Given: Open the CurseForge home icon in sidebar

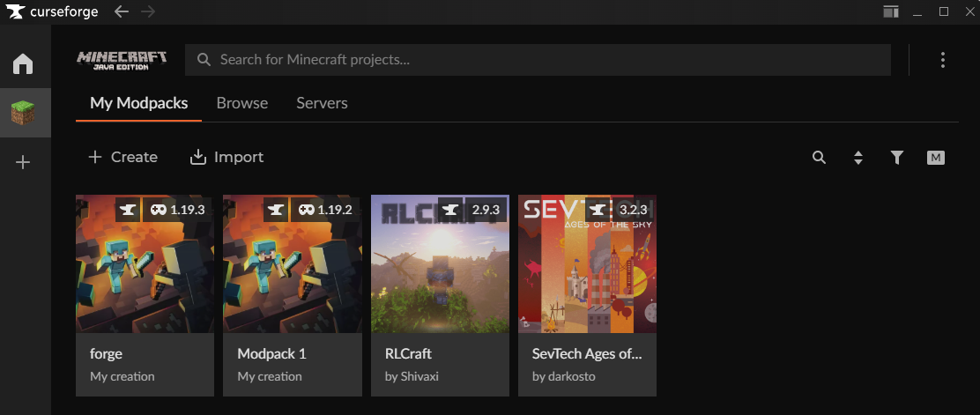Looking at the screenshot, I should [x=23, y=63].
